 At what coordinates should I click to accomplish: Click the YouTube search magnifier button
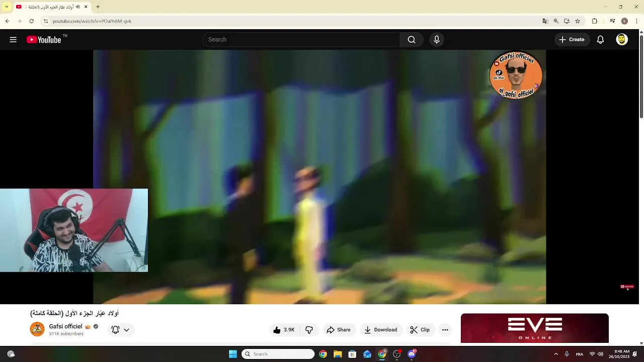412,40
